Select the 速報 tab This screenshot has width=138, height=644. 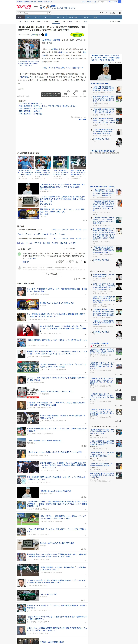click(x=28, y=17)
